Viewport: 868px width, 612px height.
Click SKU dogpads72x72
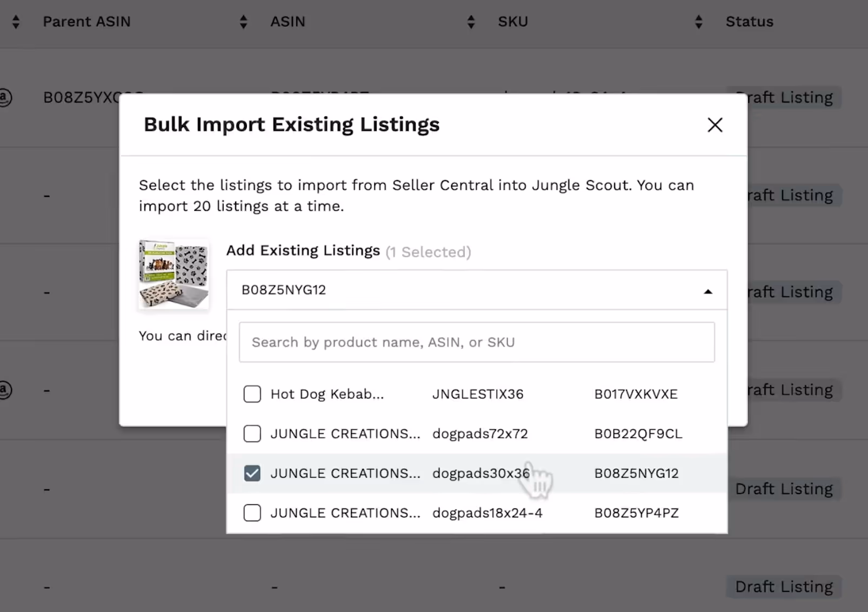point(480,434)
